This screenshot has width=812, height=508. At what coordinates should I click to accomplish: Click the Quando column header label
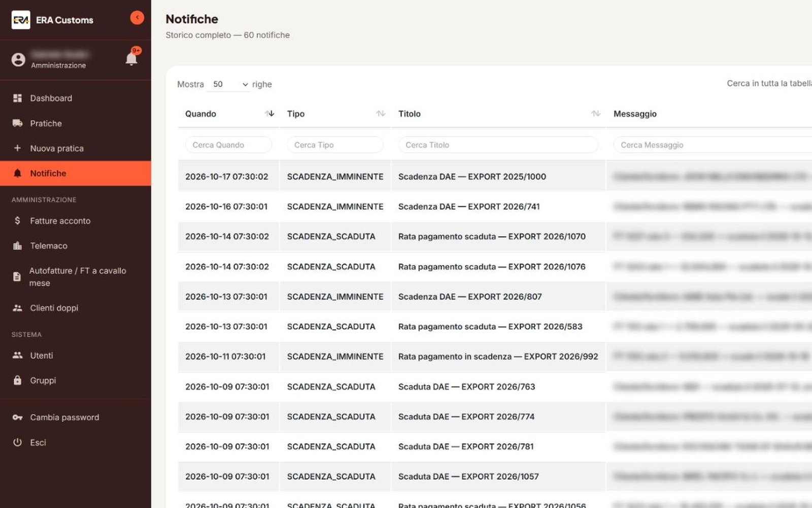(200, 114)
